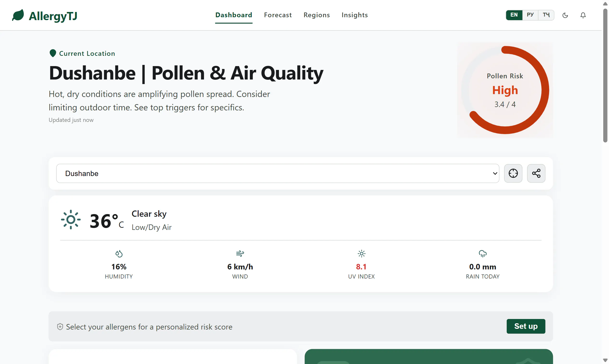Open the Forecast tab
This screenshot has width=609, height=364.
point(278,15)
